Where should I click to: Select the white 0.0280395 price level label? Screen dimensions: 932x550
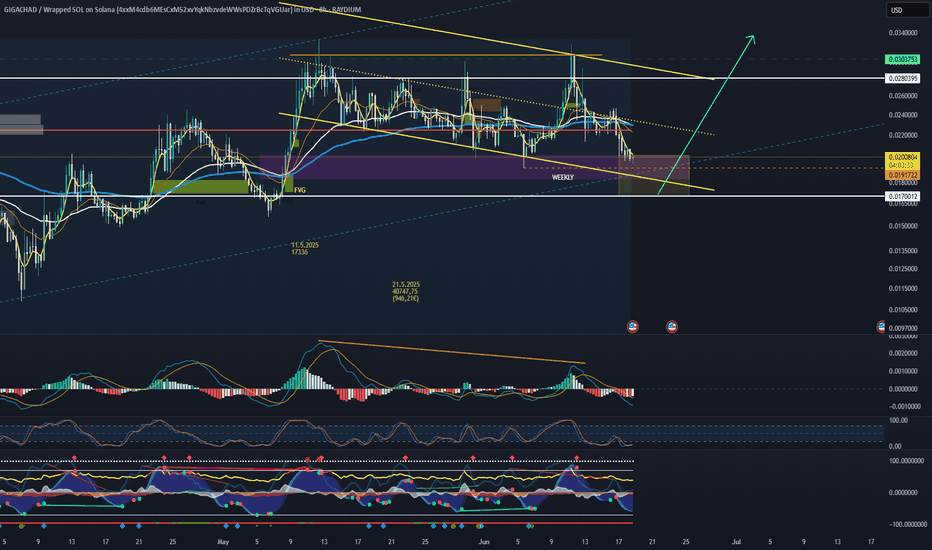[902, 78]
